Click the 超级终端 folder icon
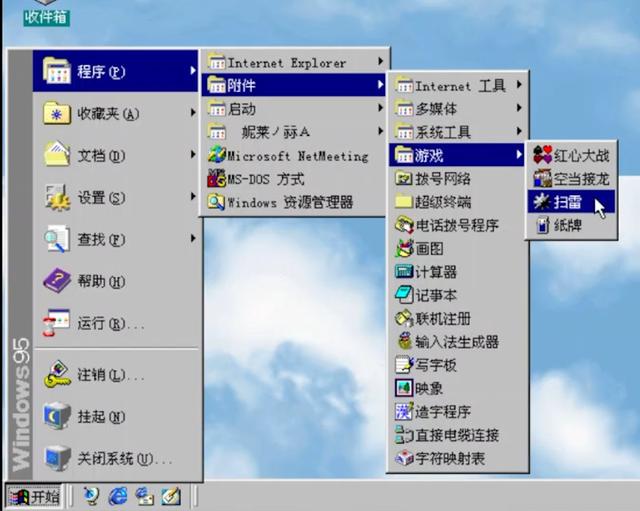This screenshot has width=640, height=511. pos(404,201)
